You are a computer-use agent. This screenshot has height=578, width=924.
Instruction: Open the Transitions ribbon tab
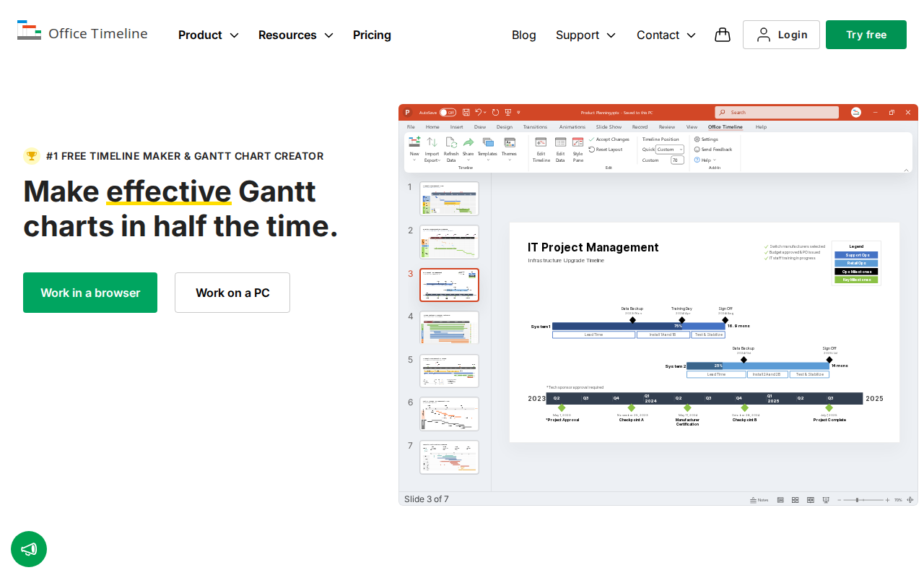click(536, 127)
